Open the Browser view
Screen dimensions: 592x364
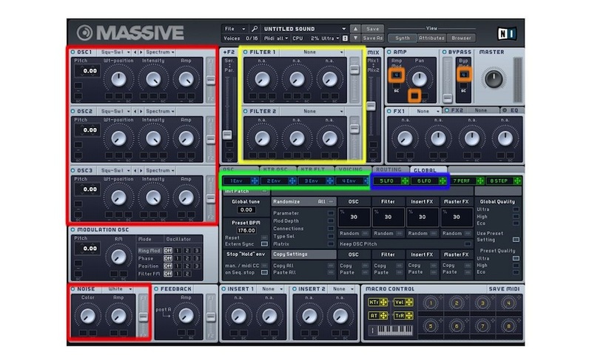tap(462, 37)
